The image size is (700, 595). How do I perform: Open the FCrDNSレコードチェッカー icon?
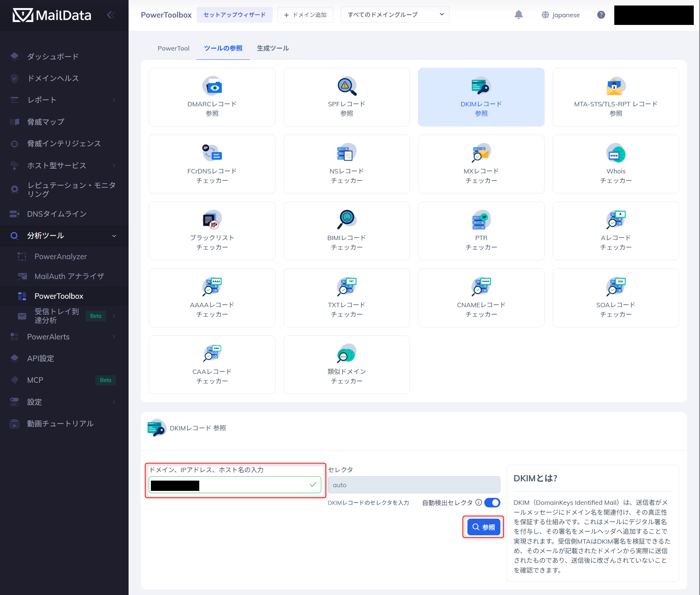click(x=212, y=153)
